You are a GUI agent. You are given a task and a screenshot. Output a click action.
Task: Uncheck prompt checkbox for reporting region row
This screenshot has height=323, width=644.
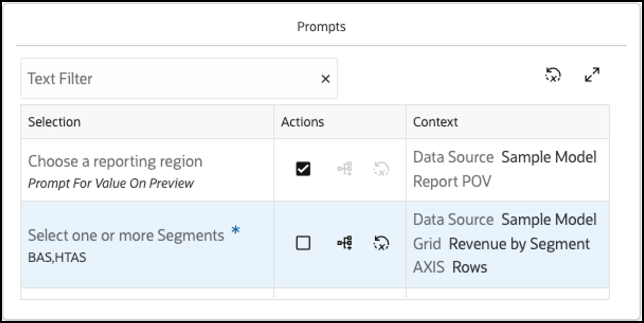pos(303,169)
